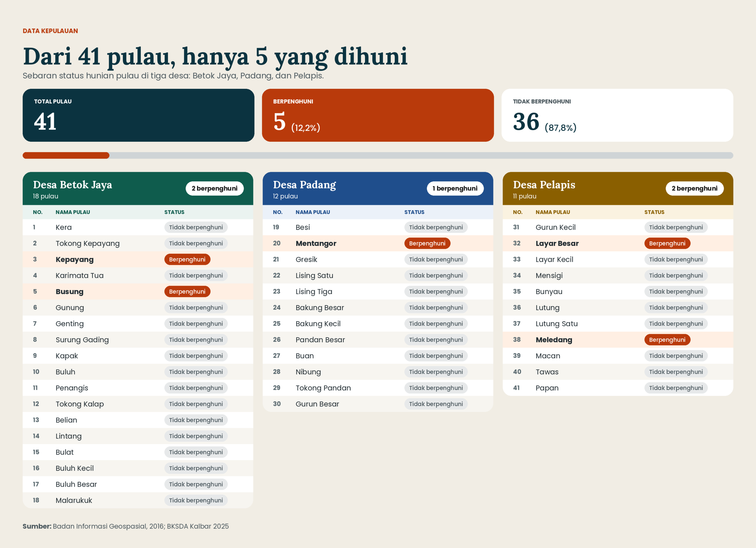Click NO. column header in Desa Pelapis
Screen dimensions: 756x548
point(518,212)
